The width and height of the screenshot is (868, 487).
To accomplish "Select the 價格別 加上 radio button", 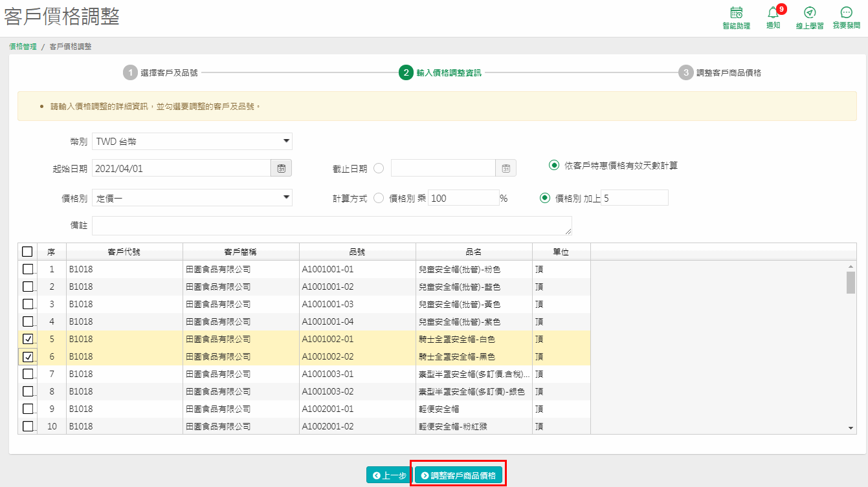I will tap(545, 198).
